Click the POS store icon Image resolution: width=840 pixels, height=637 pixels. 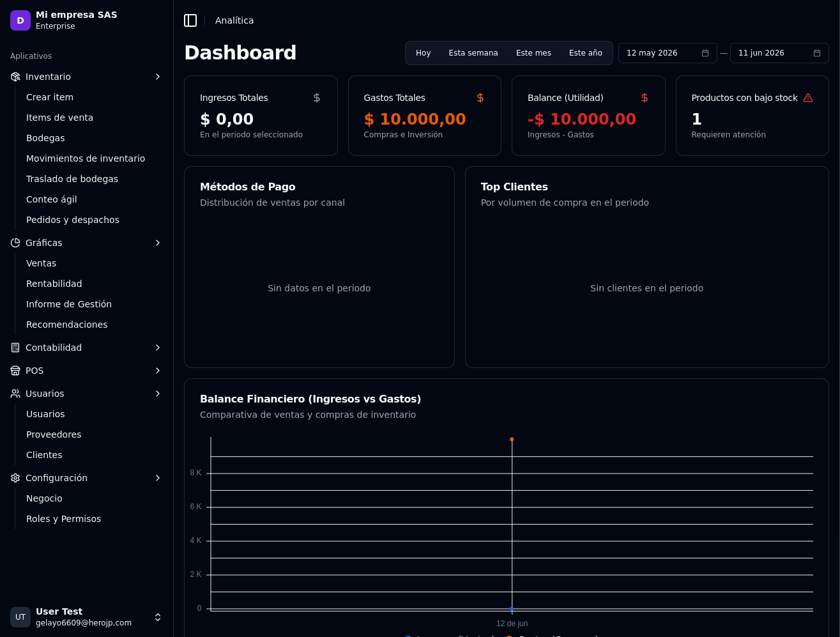tap(15, 371)
